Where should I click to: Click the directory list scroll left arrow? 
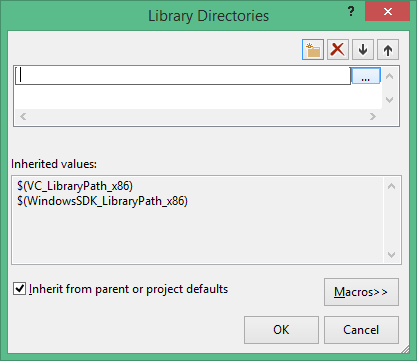(23, 116)
